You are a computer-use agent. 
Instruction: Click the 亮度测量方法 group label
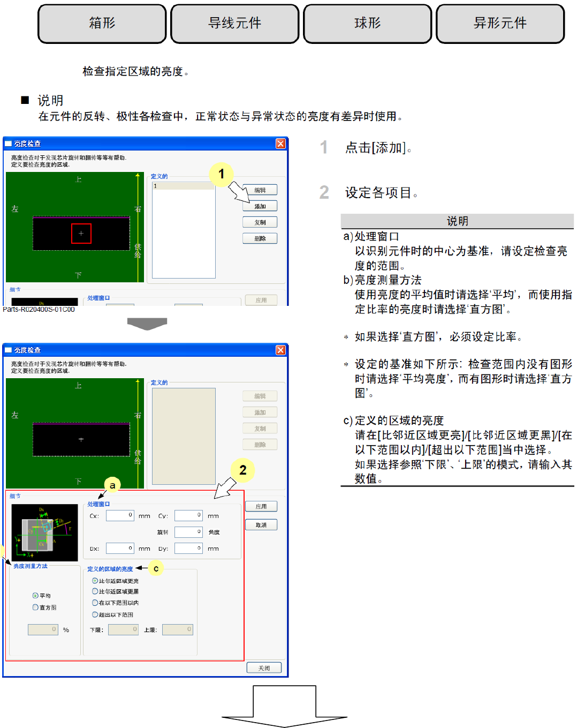point(31,566)
